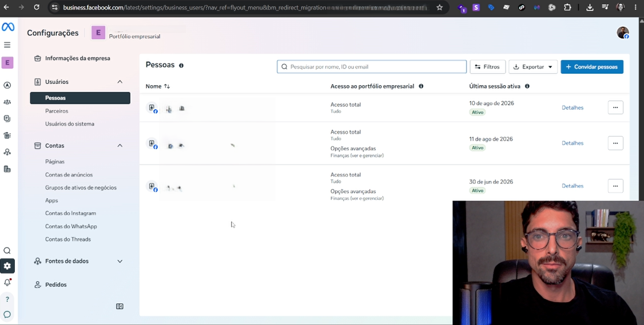Bookmark page with the star icon

click(x=439, y=7)
